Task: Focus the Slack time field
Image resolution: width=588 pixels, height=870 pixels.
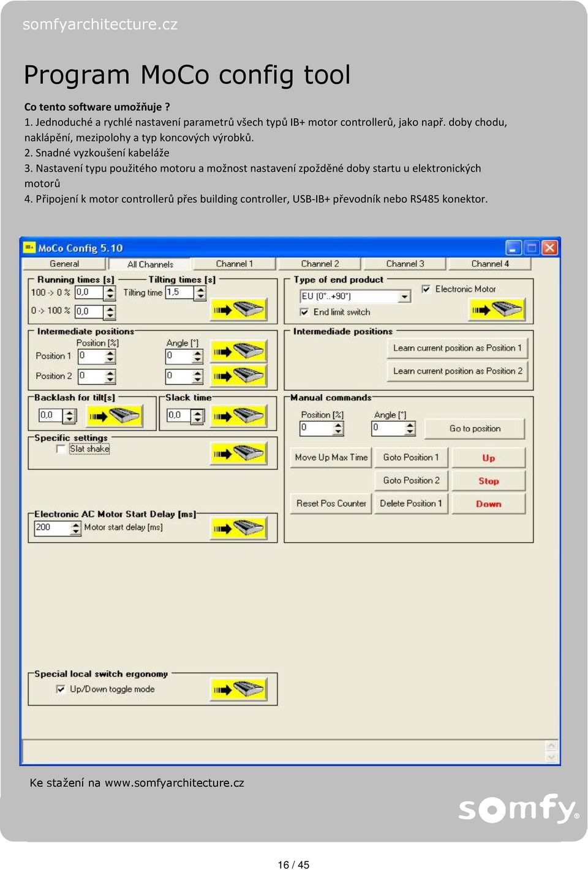Action: pos(180,416)
